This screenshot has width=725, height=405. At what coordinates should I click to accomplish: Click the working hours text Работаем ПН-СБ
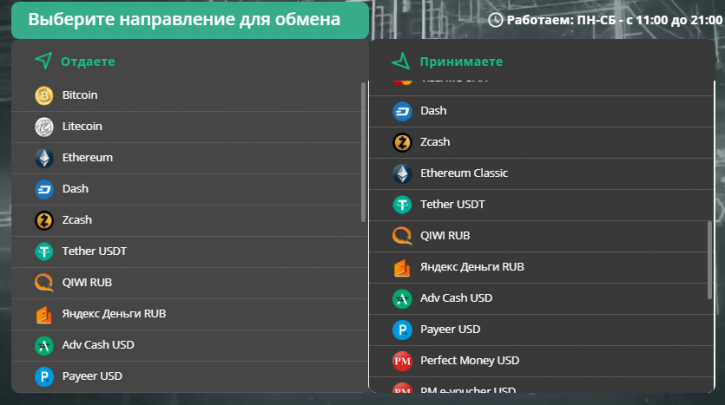coord(614,20)
